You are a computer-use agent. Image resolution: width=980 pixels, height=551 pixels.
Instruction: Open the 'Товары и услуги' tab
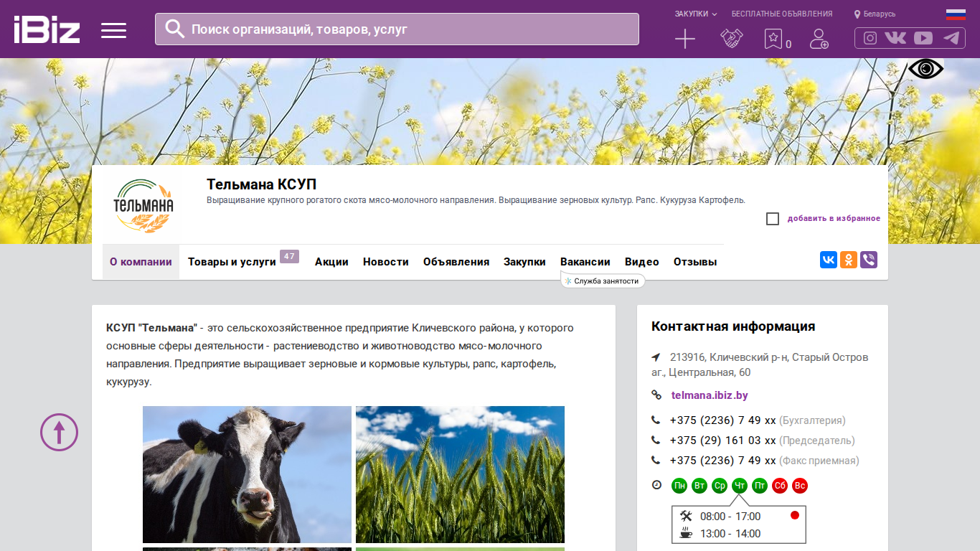[232, 262]
